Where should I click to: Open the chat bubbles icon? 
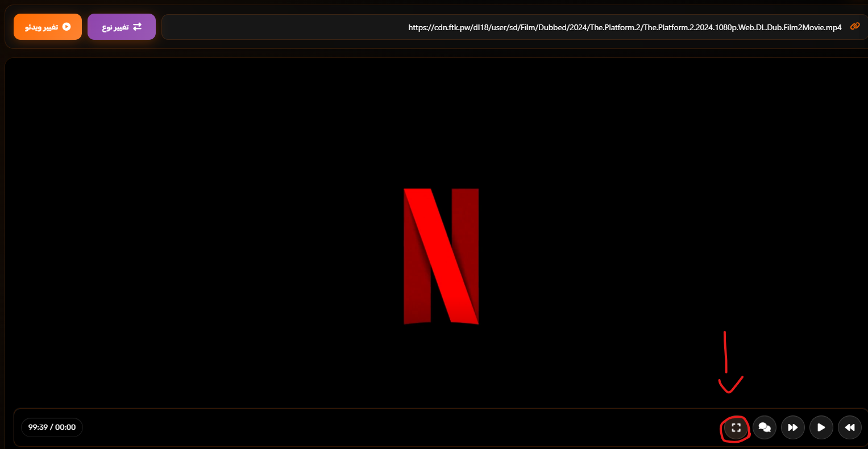[x=765, y=427]
